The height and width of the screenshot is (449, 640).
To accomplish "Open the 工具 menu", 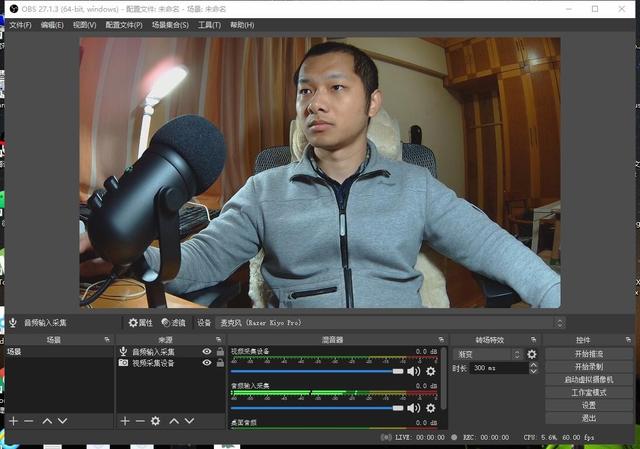I will [x=209, y=25].
